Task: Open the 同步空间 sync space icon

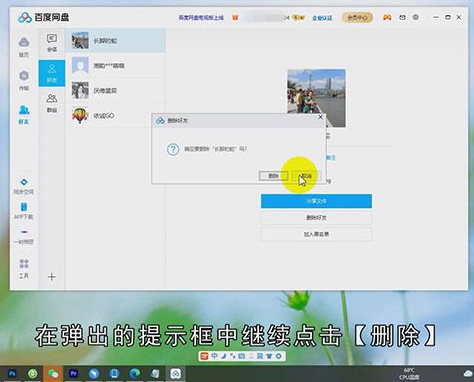Action: coord(24,182)
